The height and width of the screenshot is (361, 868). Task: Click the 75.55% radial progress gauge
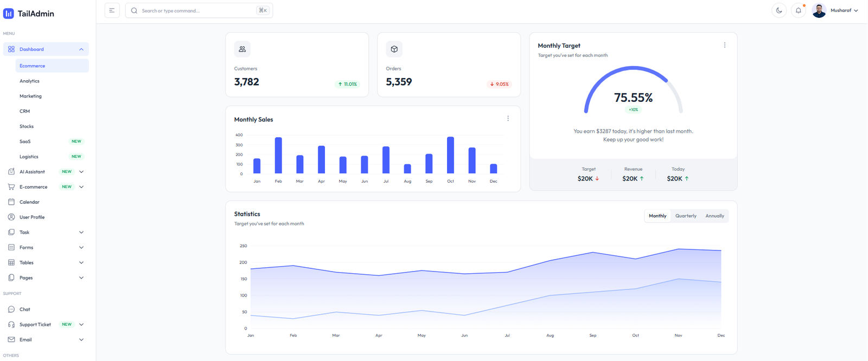click(x=633, y=89)
